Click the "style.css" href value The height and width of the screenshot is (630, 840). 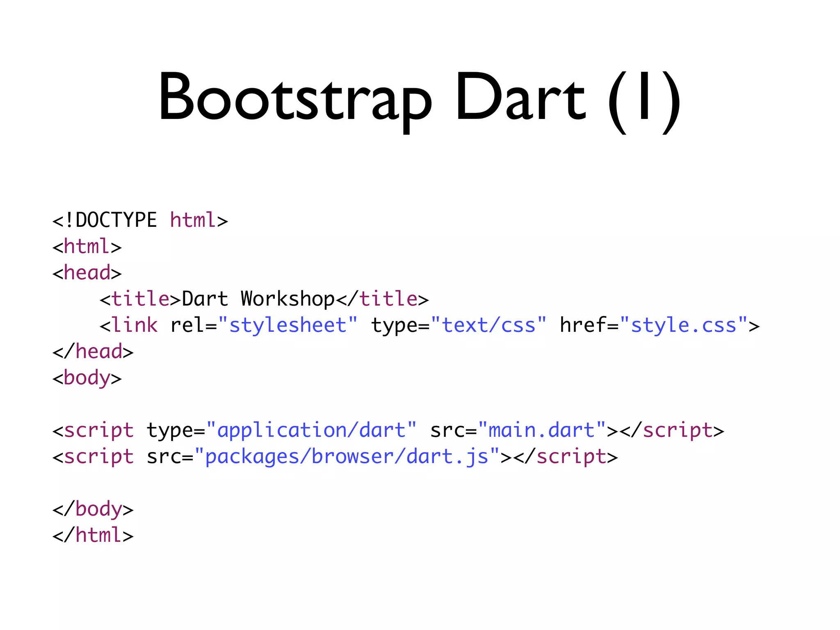[684, 325]
